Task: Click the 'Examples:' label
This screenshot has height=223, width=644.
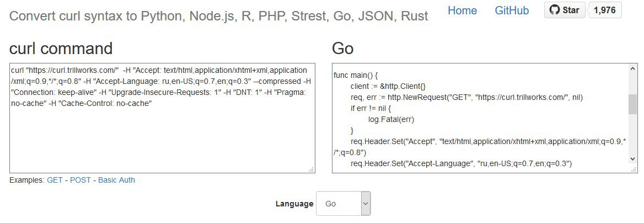Action: (27, 180)
